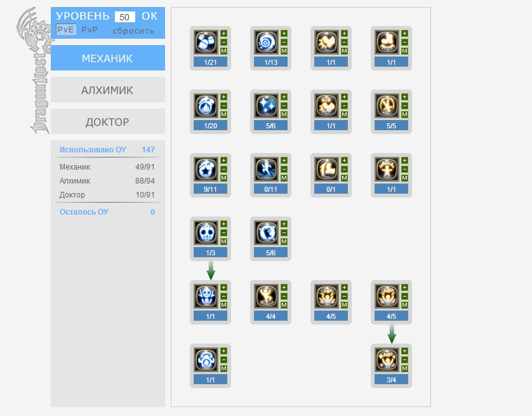Viewport: 532px width, 416px height.
Task: Max out the 1/21 skill with M
Action: click(223, 51)
